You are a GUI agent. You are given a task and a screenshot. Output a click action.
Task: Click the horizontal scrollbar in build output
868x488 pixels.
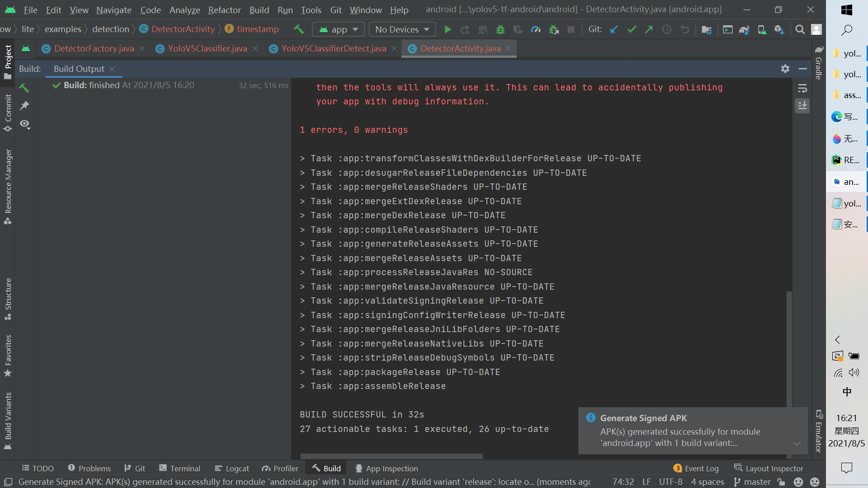[x=392, y=456]
